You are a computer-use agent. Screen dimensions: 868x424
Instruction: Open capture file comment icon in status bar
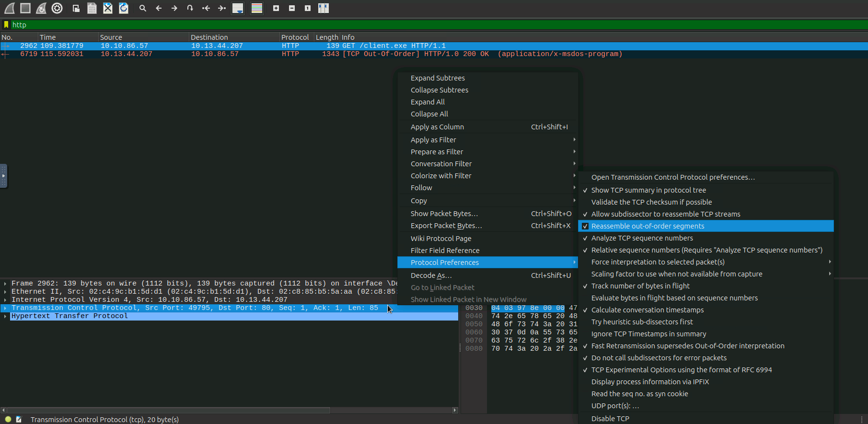coord(19,419)
